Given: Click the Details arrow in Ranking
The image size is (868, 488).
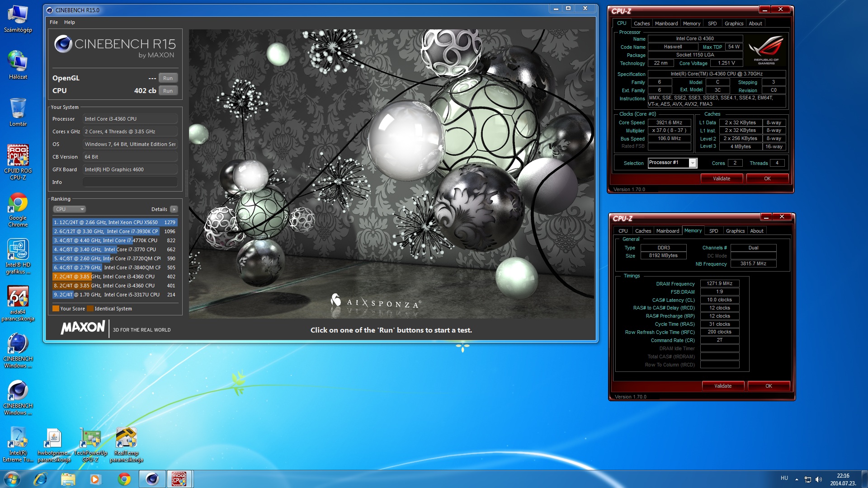Looking at the screenshot, I should (174, 209).
